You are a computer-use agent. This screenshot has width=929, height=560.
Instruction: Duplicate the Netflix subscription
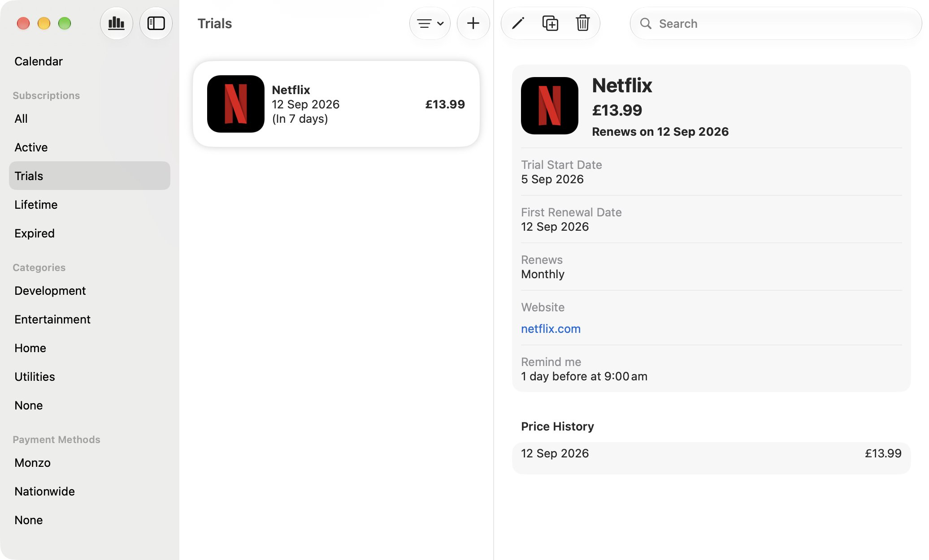(x=550, y=23)
